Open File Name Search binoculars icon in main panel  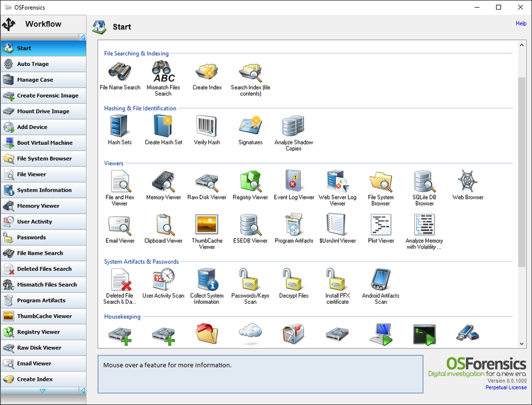[x=120, y=71]
